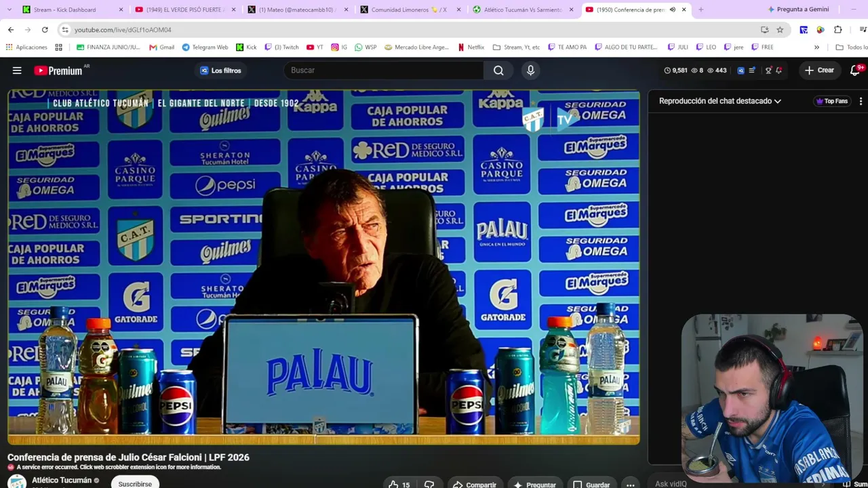Click the Top Fans badge button

coord(832,101)
